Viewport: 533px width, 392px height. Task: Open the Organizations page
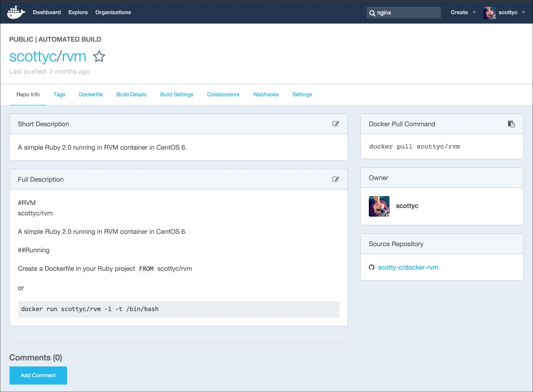tap(113, 12)
